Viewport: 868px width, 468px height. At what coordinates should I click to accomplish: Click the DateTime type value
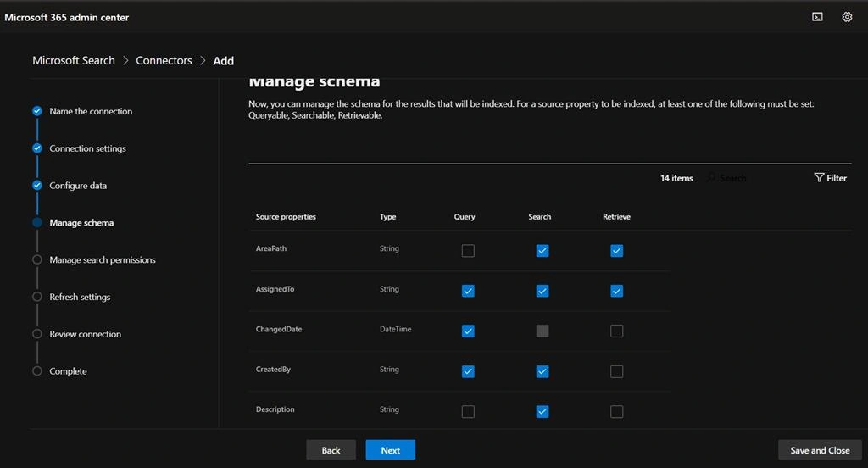pos(395,329)
